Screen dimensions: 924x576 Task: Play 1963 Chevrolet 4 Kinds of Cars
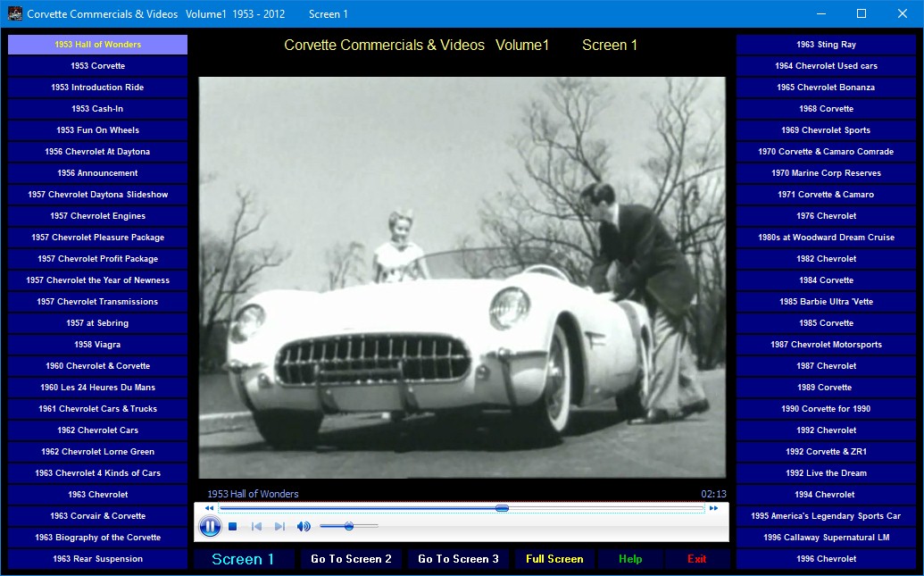coord(98,472)
